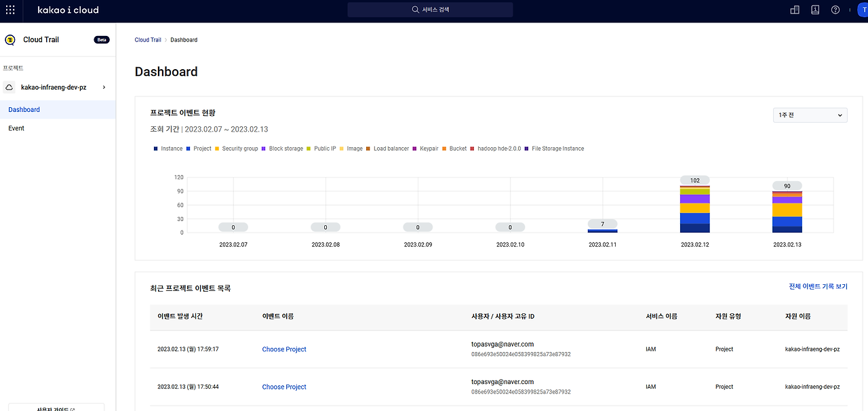Click the 조회 기간 date range text
This screenshot has width=868, height=411.
[209, 129]
